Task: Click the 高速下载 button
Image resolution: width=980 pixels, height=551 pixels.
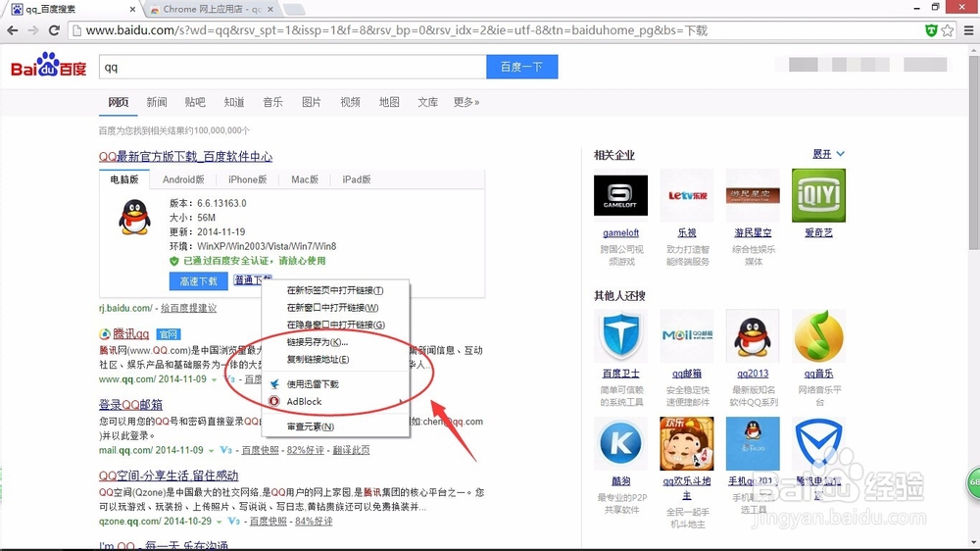Action: (198, 281)
